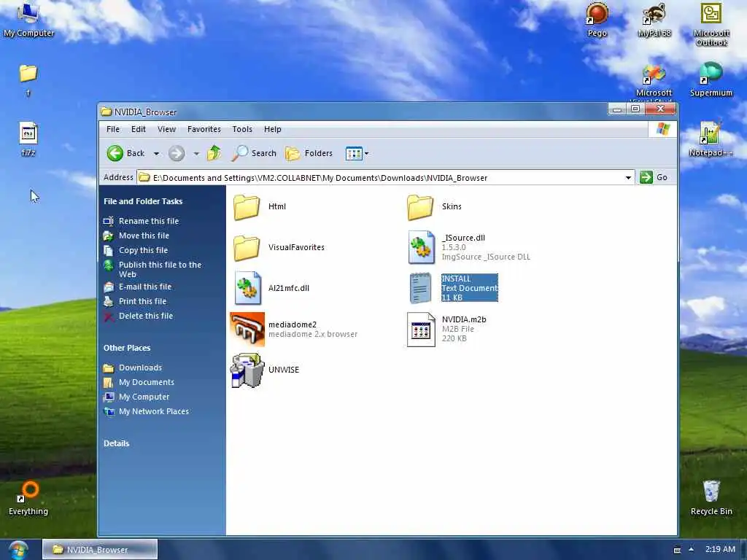This screenshot has width=747, height=560.
Task: Select the NVIDIA.m2b file icon
Action: [x=421, y=329]
